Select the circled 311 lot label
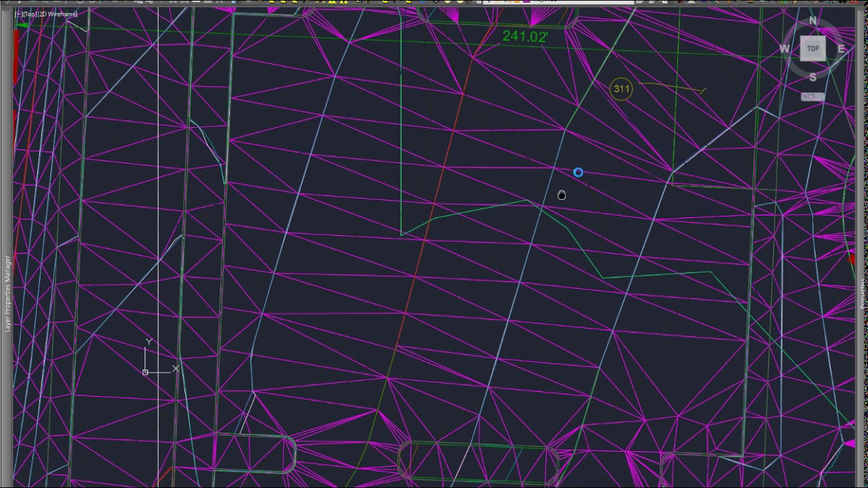The width and height of the screenshot is (868, 488). point(621,89)
